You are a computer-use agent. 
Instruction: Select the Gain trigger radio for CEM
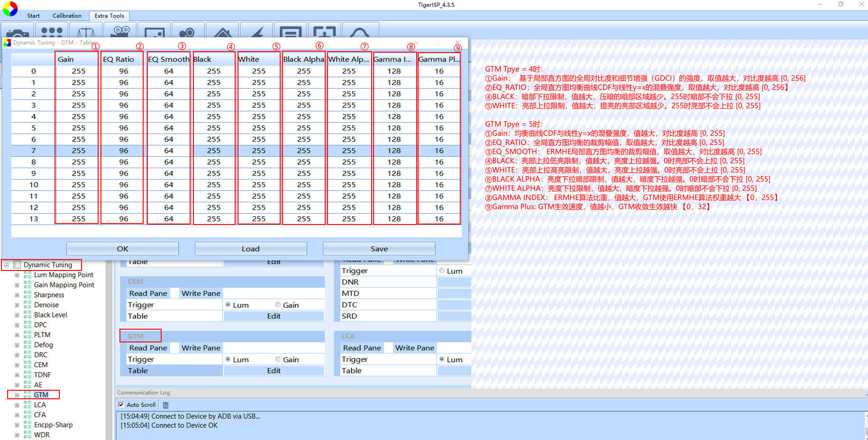pyautogui.click(x=278, y=305)
